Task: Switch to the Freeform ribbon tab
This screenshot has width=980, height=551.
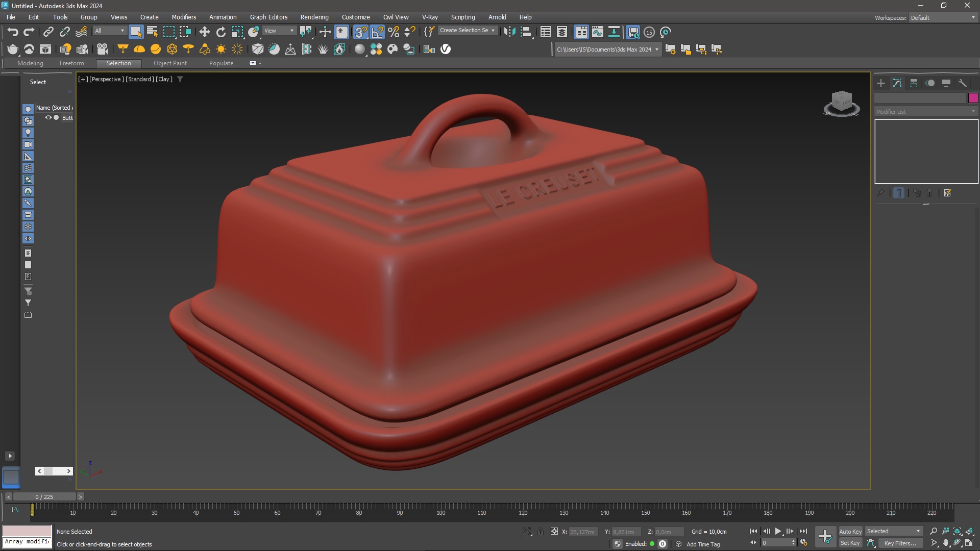Action: point(71,63)
